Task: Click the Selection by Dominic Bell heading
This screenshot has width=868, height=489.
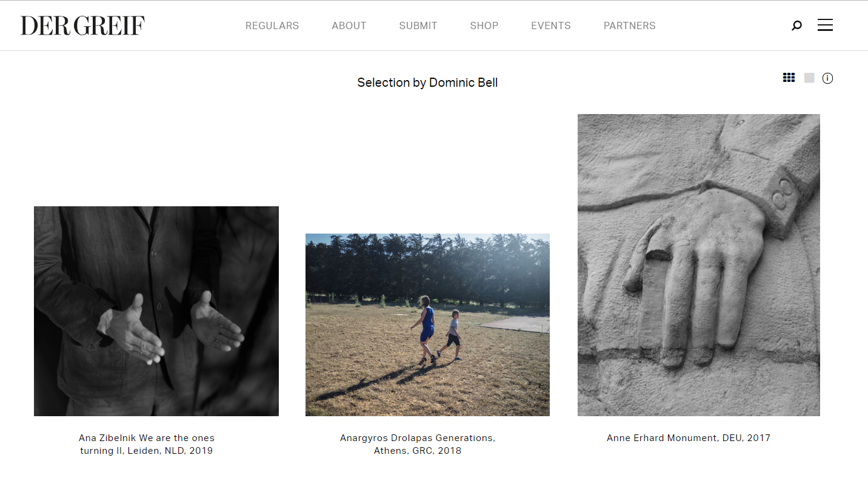Action: 427,83
